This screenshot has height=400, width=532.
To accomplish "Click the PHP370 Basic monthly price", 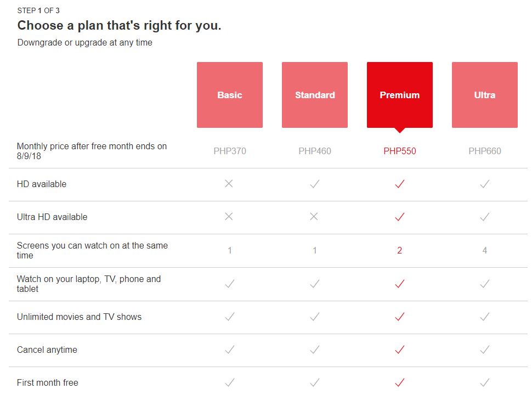I will pyautogui.click(x=230, y=151).
